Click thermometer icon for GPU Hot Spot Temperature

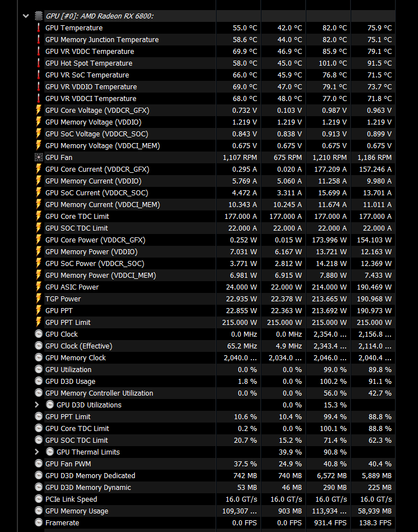(39, 63)
